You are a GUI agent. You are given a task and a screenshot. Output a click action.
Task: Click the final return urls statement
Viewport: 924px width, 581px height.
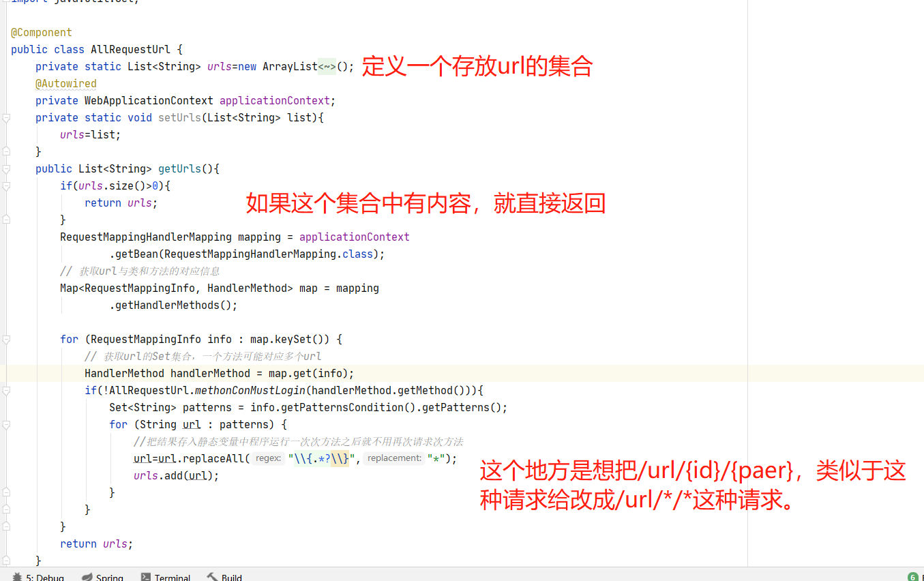click(96, 544)
